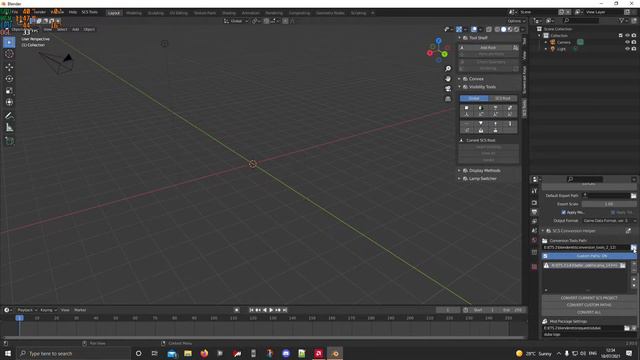Viewport: 640px width, 360px height.
Task: Select the Scale tool in left toolbar
Action: point(9,91)
